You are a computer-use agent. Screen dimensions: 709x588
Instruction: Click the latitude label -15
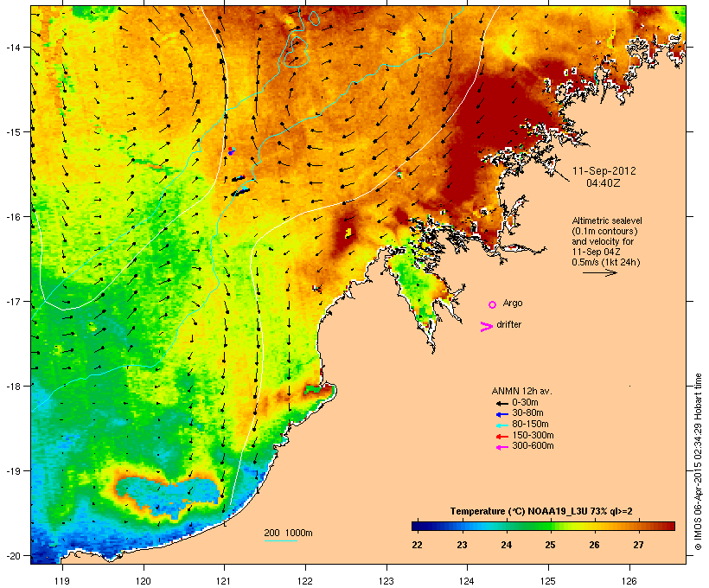pos(13,132)
